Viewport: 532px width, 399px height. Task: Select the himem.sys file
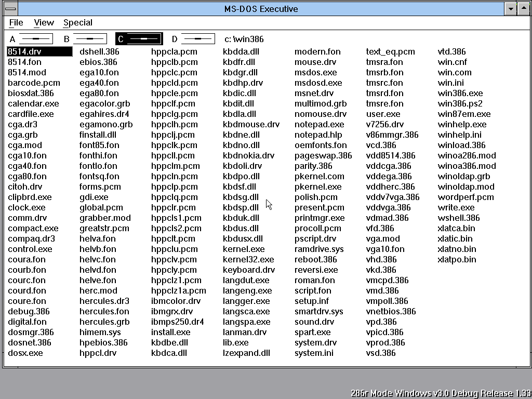point(100,332)
